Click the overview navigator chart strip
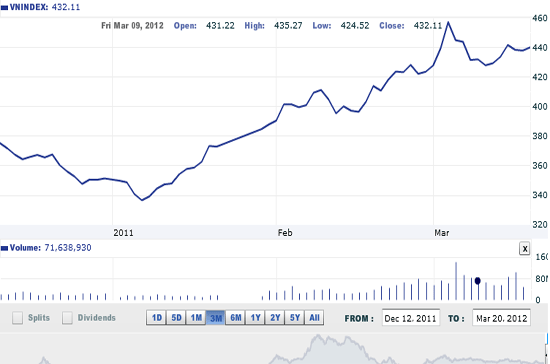 click(x=274, y=349)
